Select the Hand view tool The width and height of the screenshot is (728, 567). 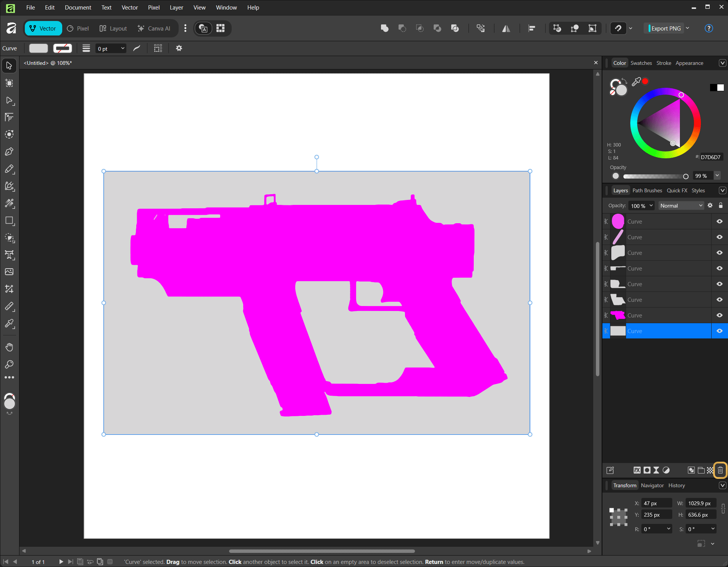(x=9, y=347)
